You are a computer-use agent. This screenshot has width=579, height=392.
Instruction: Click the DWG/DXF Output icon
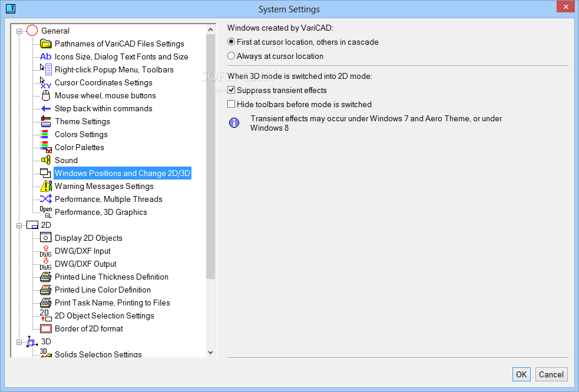(x=45, y=264)
